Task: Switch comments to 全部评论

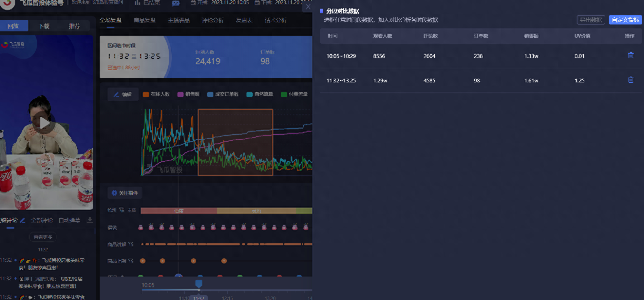Action: click(42, 220)
